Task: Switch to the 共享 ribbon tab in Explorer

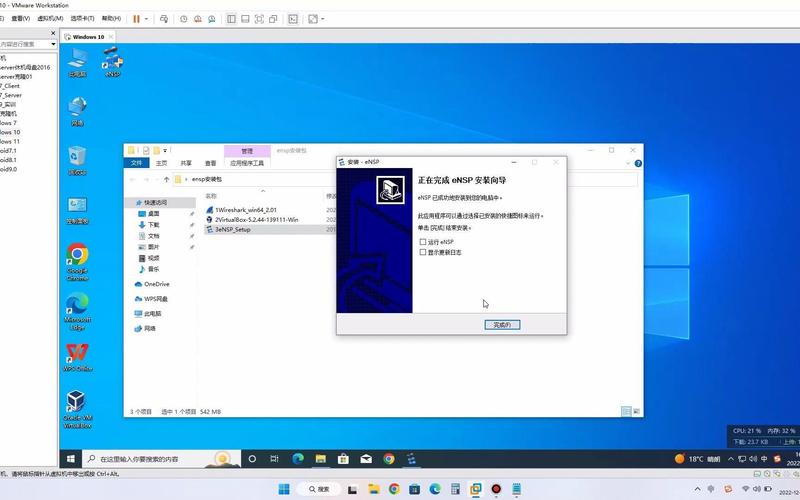Action: [186, 163]
